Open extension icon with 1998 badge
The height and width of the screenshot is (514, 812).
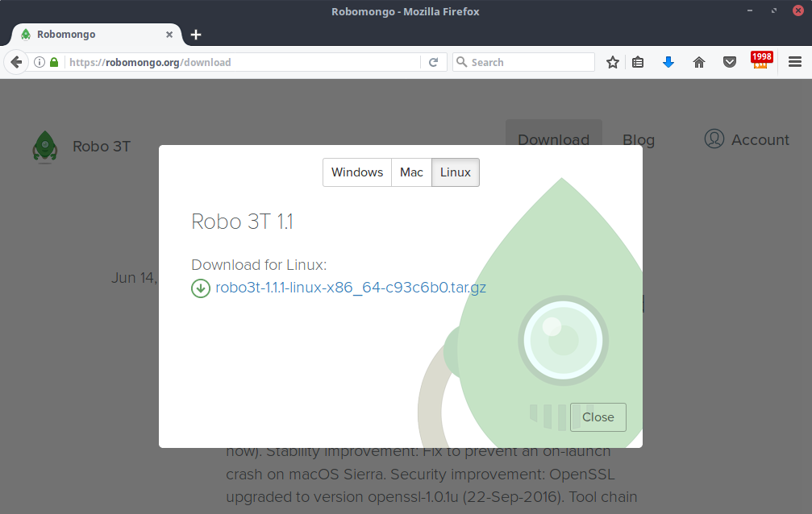point(760,61)
